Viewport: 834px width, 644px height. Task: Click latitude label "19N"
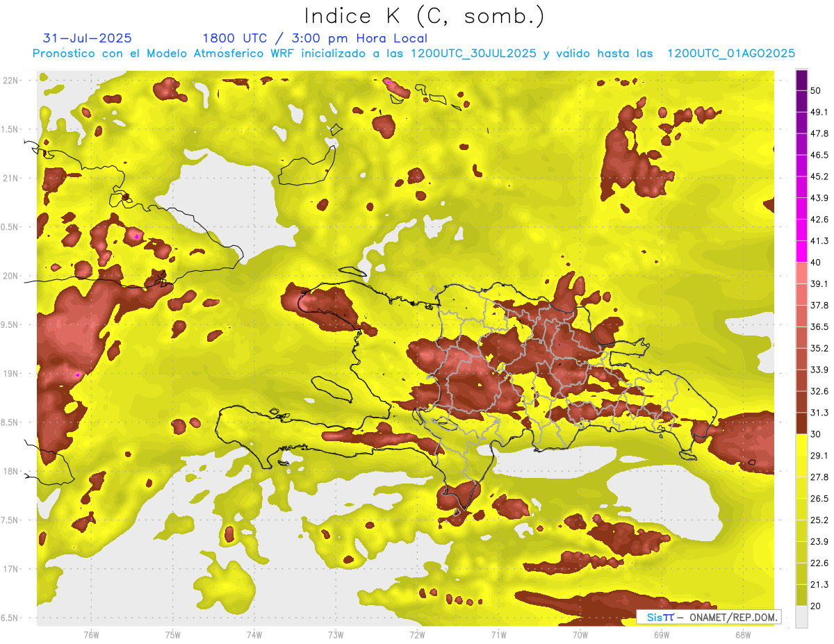click(x=10, y=374)
